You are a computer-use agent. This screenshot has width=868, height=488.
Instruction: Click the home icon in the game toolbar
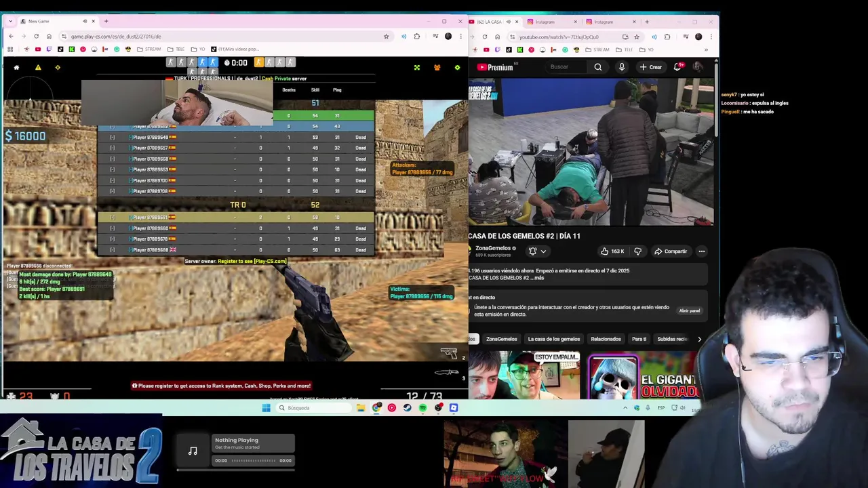(x=16, y=67)
